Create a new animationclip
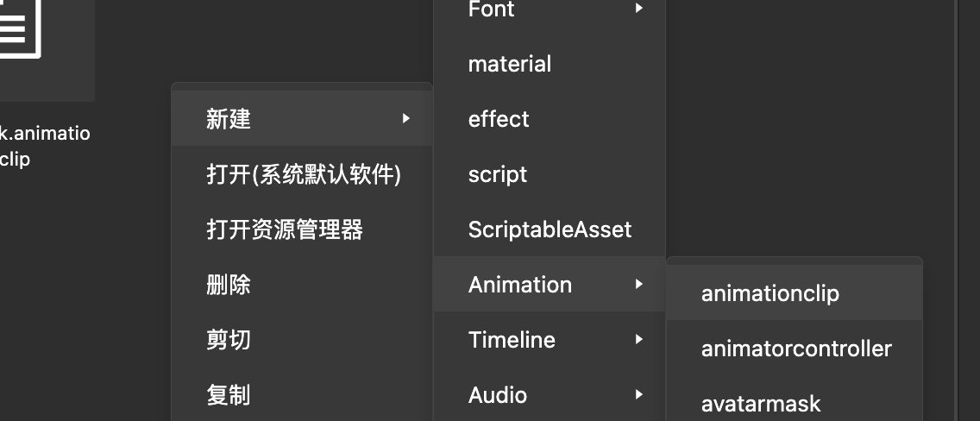980x421 pixels. [795, 292]
